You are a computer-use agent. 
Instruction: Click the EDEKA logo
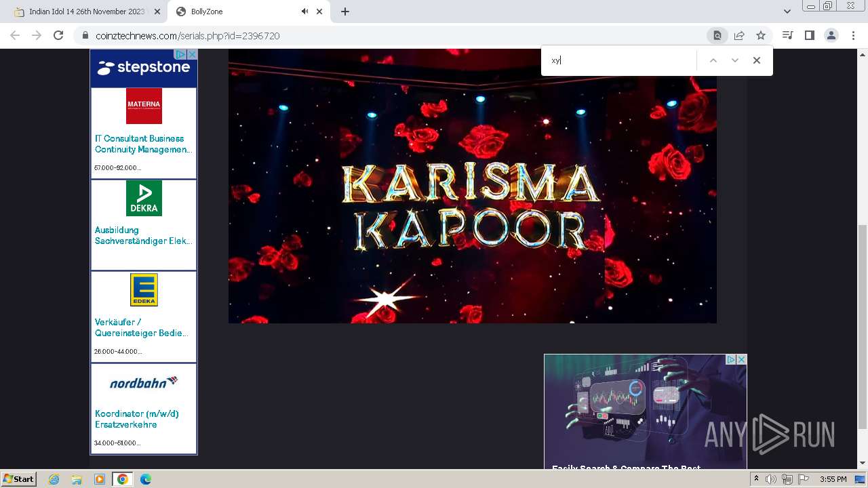pyautogui.click(x=144, y=289)
